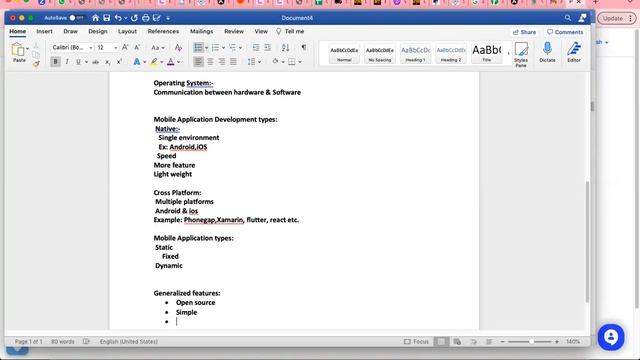Switch to the Design tab
This screenshot has width=640, height=360.
point(98,31)
